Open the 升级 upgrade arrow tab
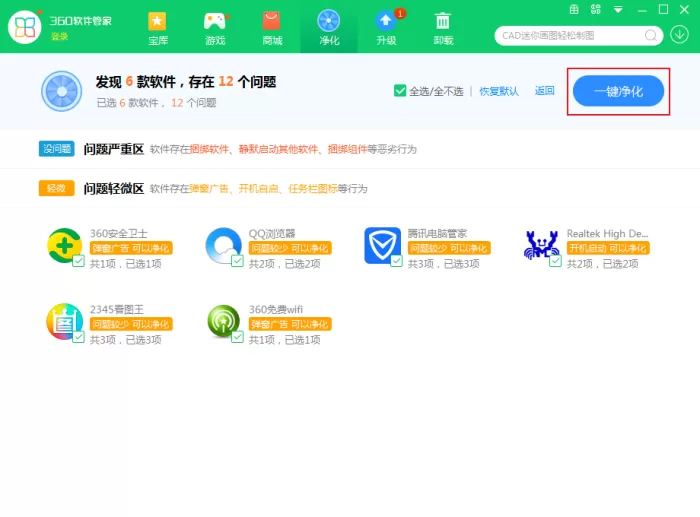Screen dimensions: 700x517 (386, 29)
